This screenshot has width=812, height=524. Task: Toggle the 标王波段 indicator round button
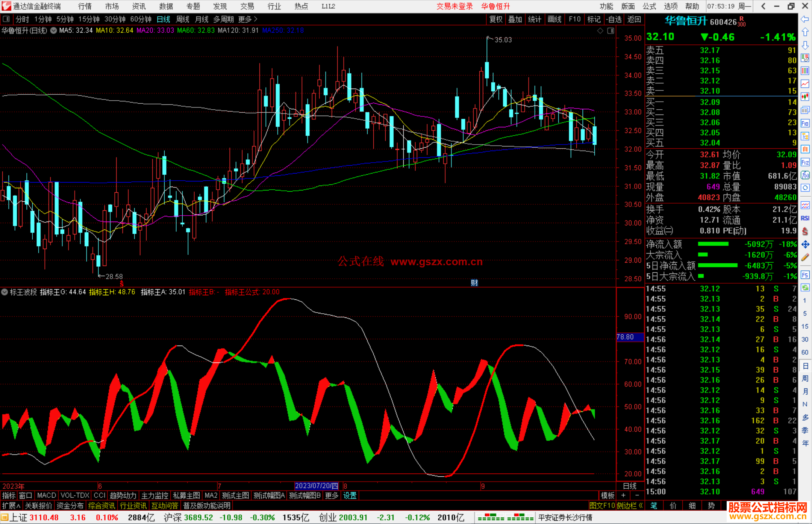point(5,292)
